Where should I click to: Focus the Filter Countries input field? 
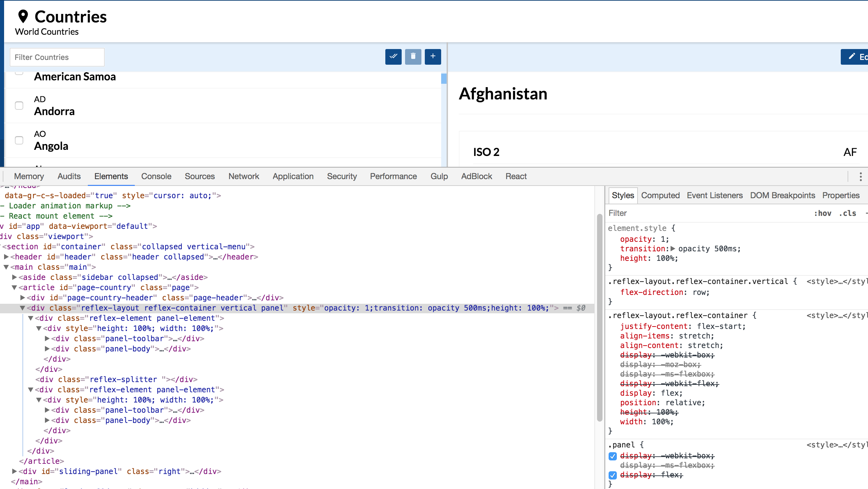click(x=57, y=57)
